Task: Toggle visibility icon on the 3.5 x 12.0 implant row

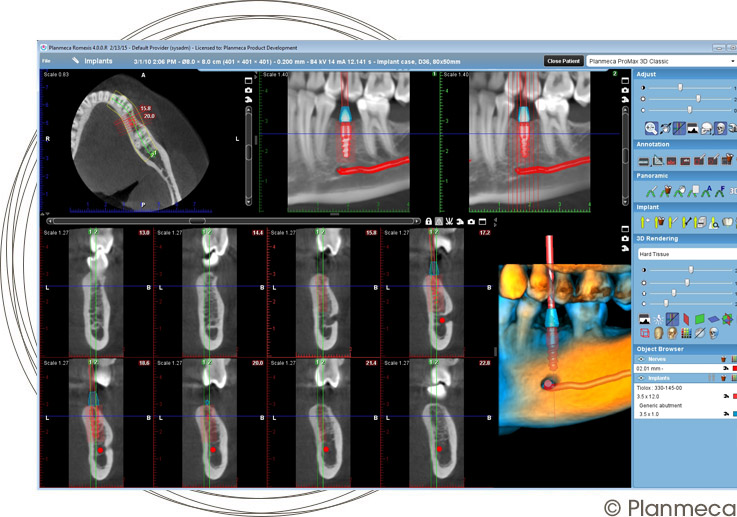Action: click(x=726, y=397)
